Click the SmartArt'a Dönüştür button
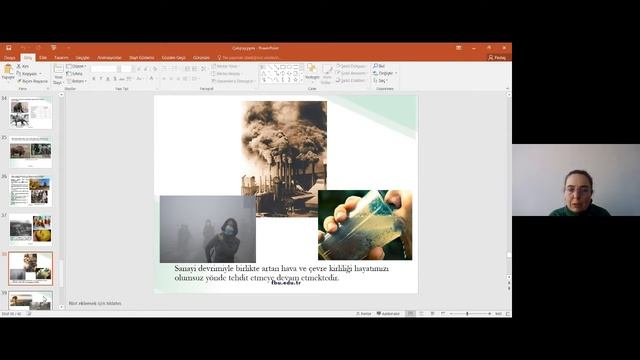This screenshot has height=360, width=640. coord(233,81)
